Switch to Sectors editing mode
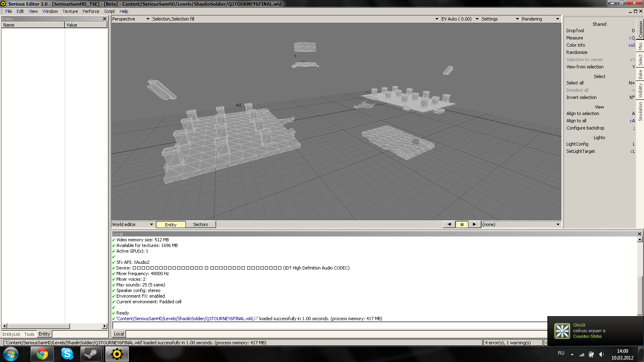 point(200,224)
